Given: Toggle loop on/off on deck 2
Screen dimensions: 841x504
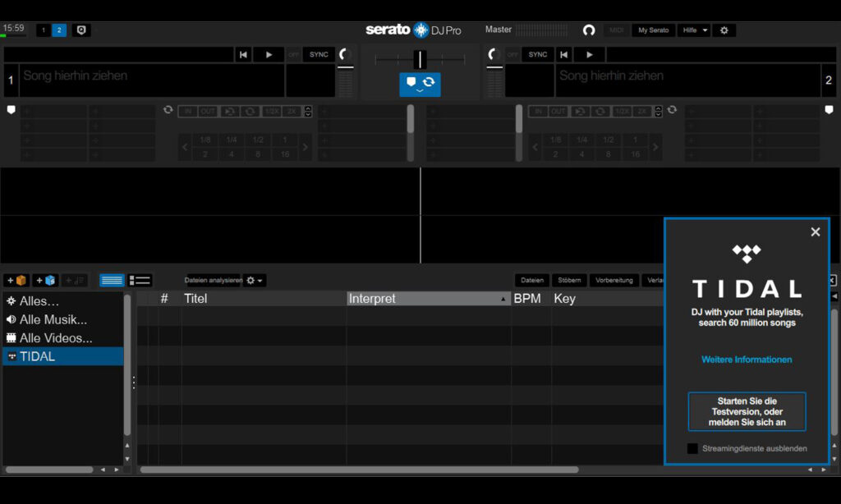Looking at the screenshot, I should tap(600, 112).
